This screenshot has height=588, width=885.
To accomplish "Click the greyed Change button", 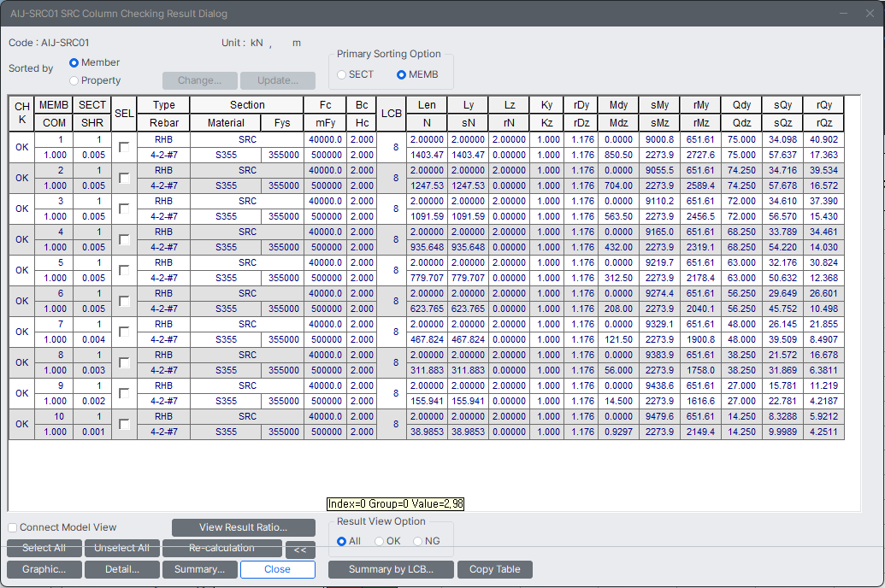I will (x=200, y=80).
